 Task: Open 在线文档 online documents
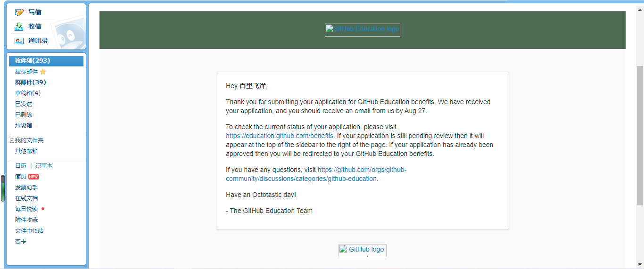click(26, 198)
